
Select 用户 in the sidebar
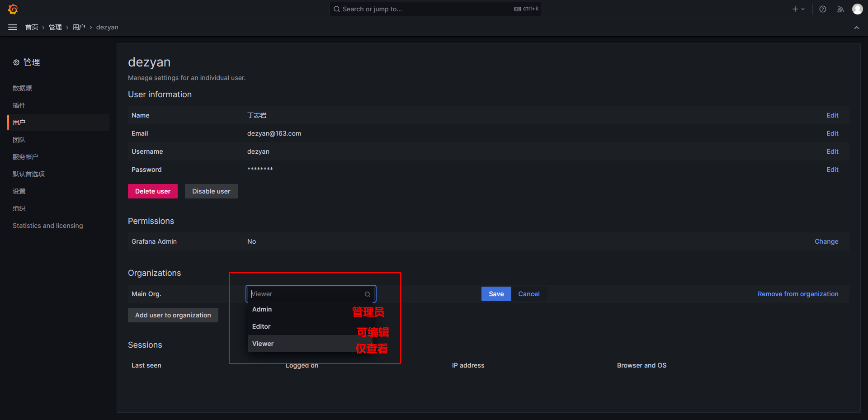58,123
